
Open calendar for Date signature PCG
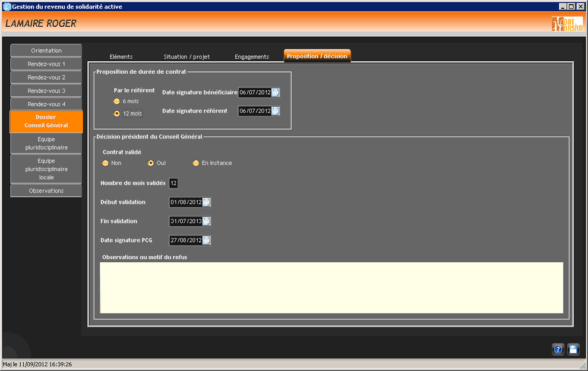tap(207, 240)
